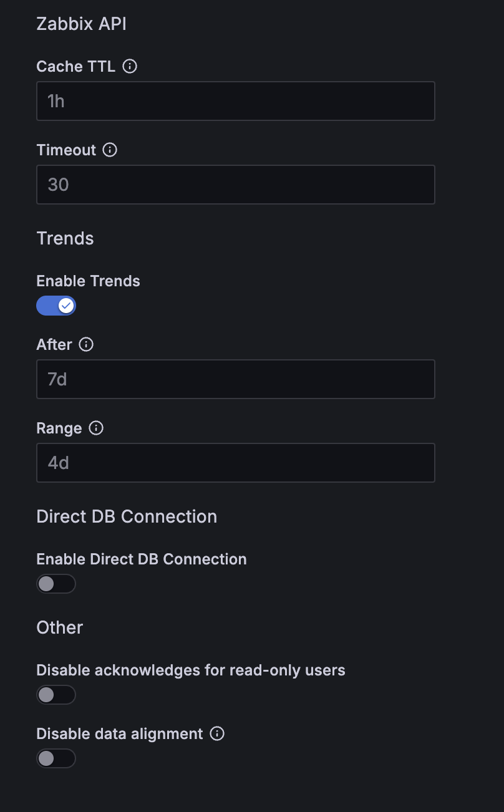The width and height of the screenshot is (504, 812).
Task: Click the Cache TTL info icon
Action: click(130, 66)
